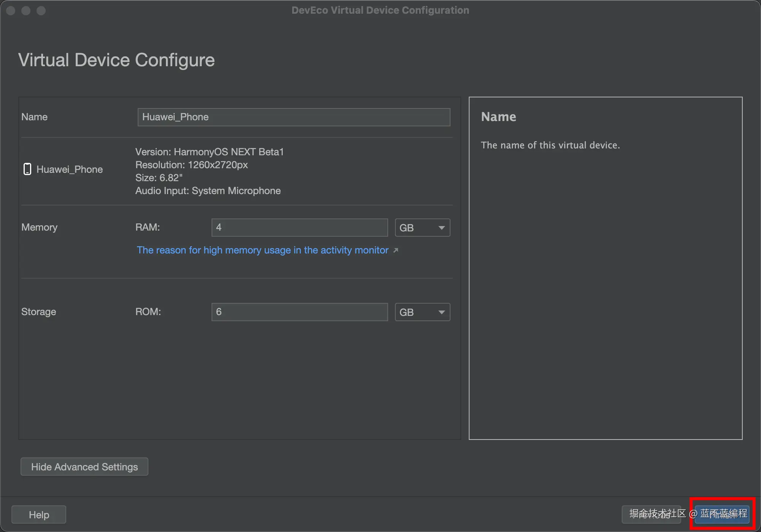This screenshot has width=761, height=532.
Task: Go back with the Previous button
Action: [x=651, y=514]
